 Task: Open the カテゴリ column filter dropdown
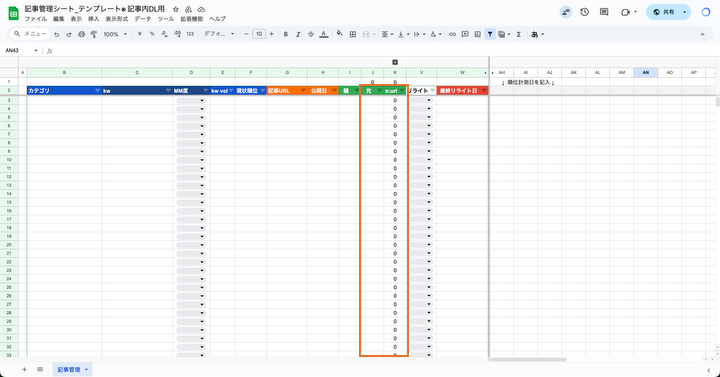click(97, 91)
